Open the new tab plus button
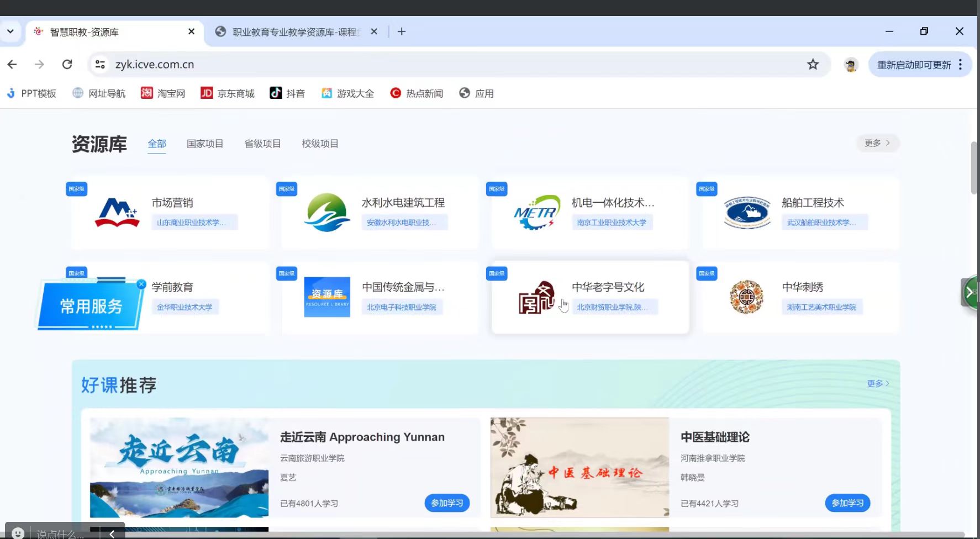This screenshot has width=980, height=539. (402, 32)
